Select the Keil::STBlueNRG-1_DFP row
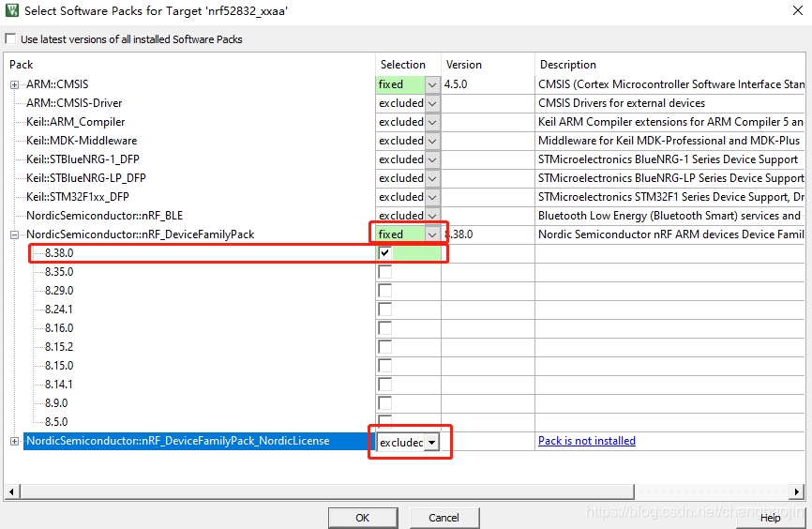Image resolution: width=812 pixels, height=529 pixels. (x=83, y=159)
